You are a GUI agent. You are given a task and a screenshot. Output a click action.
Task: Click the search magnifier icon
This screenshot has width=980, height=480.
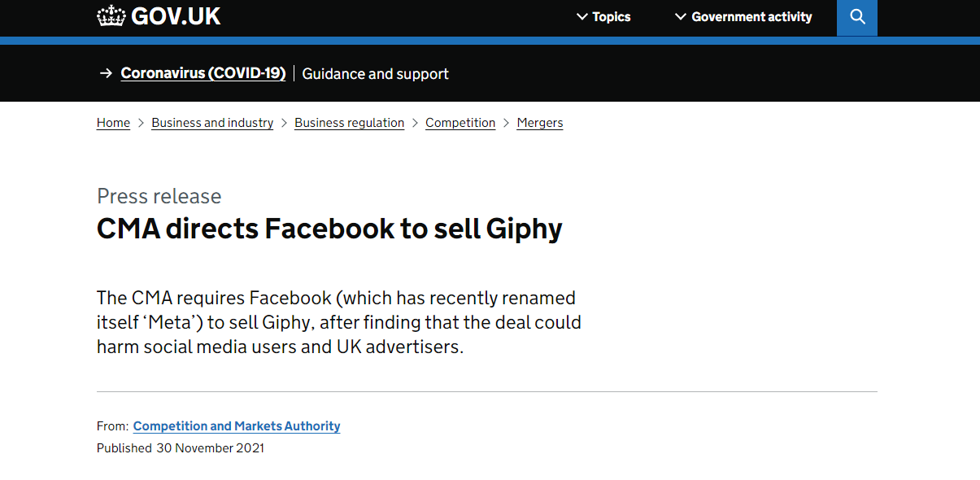point(857,16)
